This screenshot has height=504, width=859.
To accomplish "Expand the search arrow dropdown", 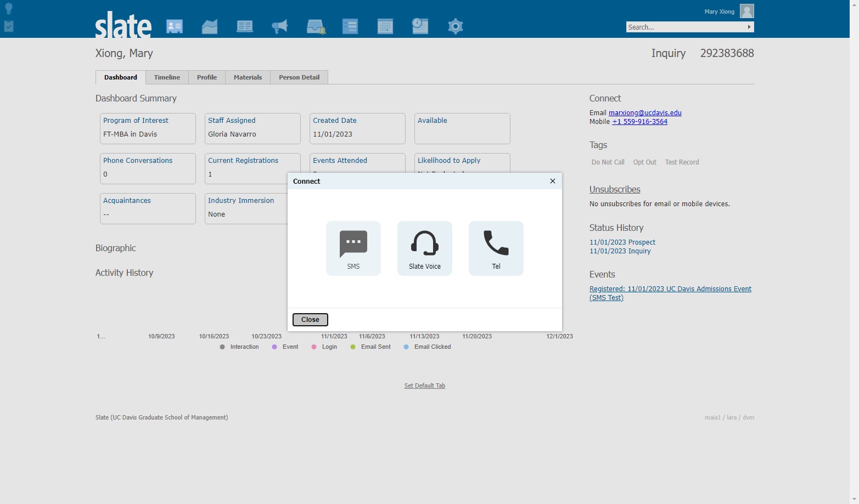I will click(x=749, y=27).
